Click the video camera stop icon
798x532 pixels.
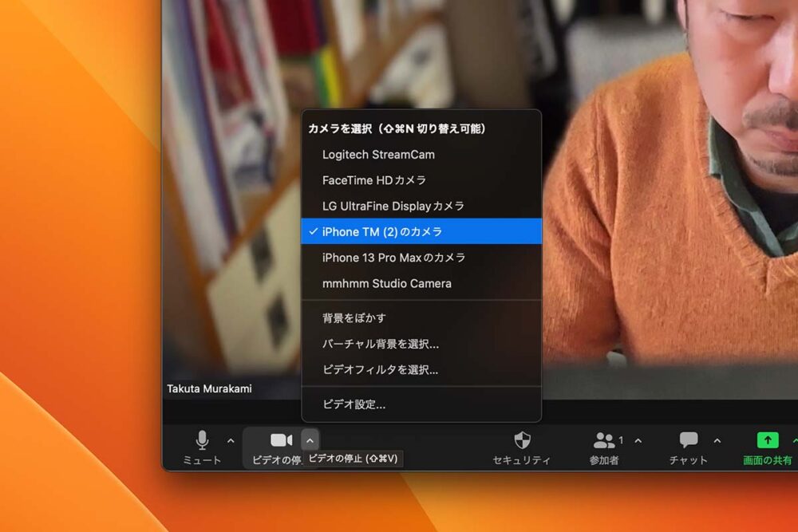(x=281, y=440)
